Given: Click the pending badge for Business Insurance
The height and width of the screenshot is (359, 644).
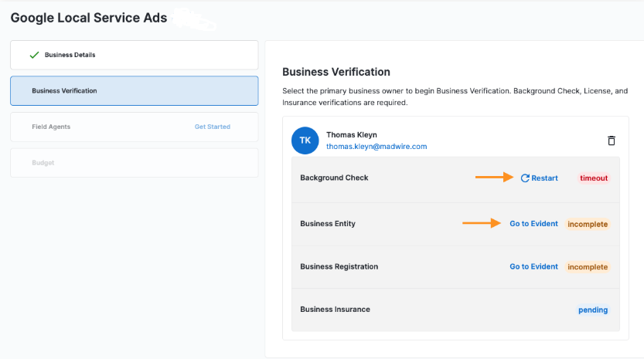Looking at the screenshot, I should [593, 310].
